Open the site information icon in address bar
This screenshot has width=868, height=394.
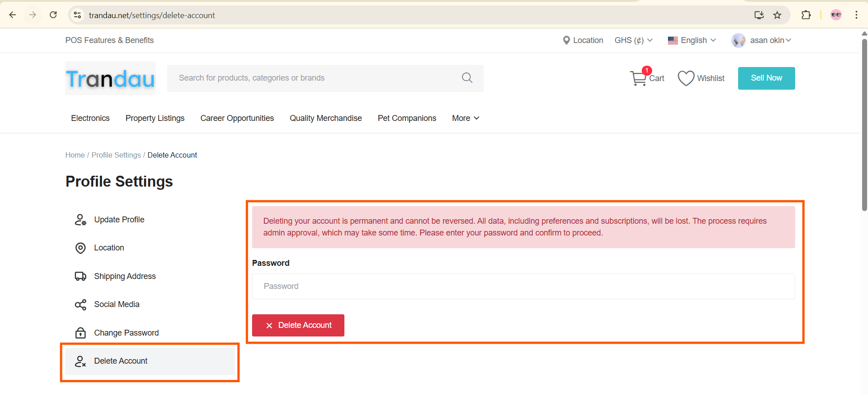tap(77, 15)
